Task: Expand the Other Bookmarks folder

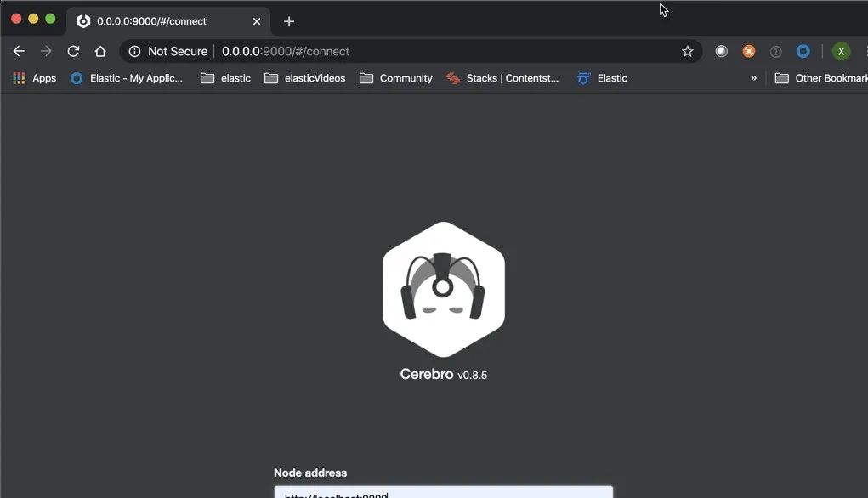Action: [821, 78]
